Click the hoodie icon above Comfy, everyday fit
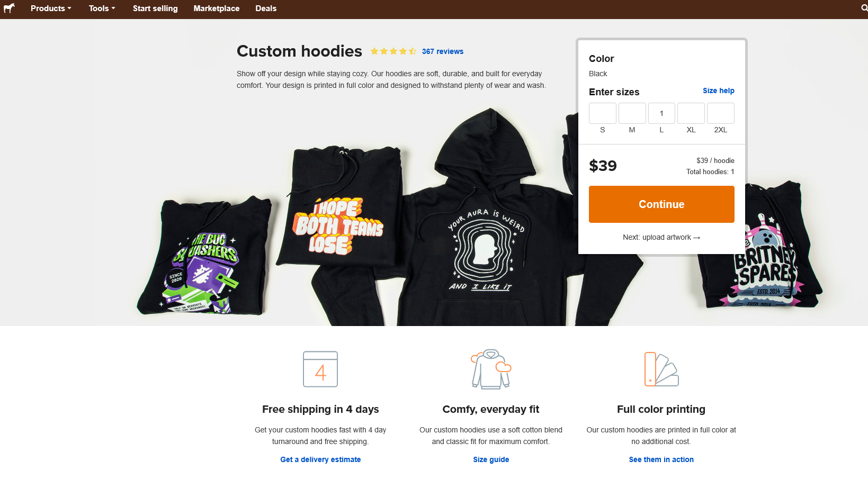Viewport: 868px width, 479px height. pos(490,369)
